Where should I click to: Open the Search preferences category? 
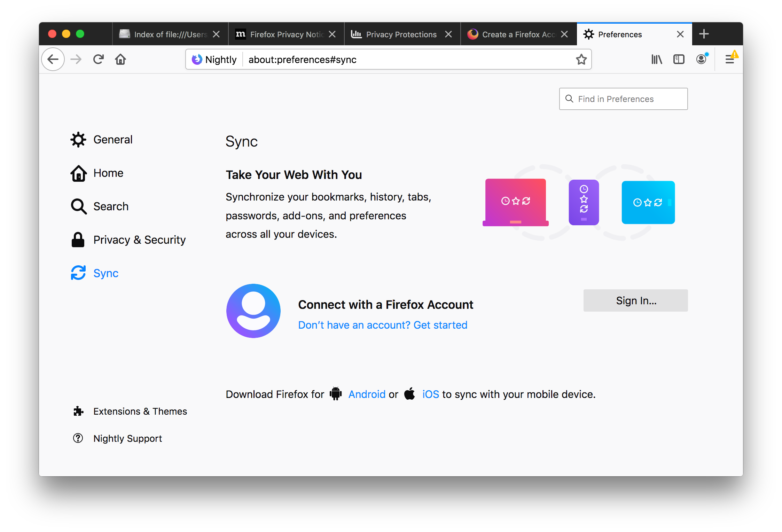[x=111, y=206]
